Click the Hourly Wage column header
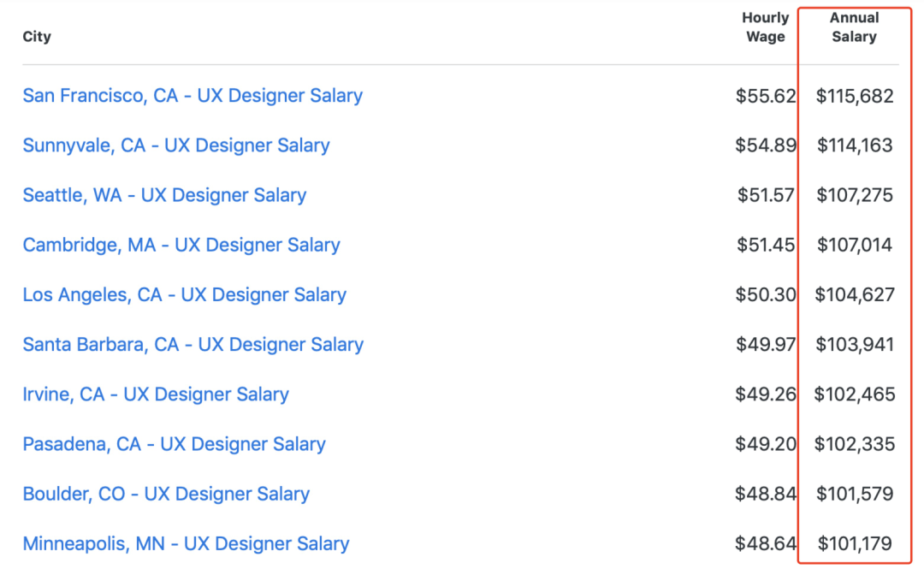924x575 pixels. coord(765,27)
